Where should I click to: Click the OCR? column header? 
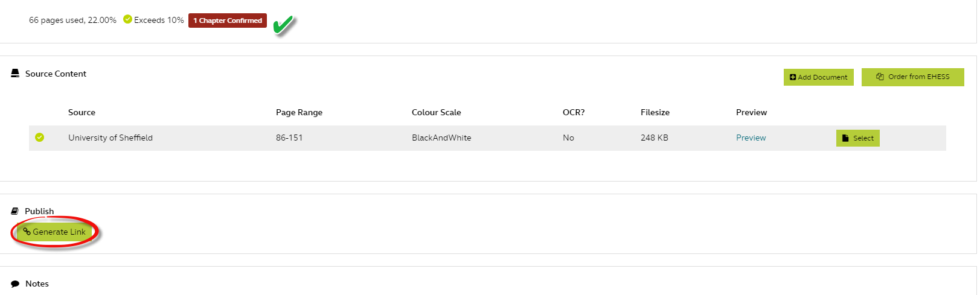574,112
